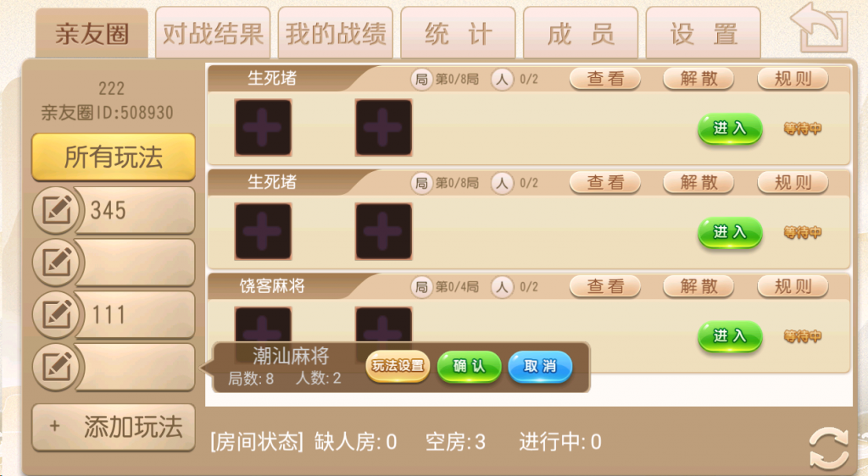Click 解散 on the 饶客麻将 room
The height and width of the screenshot is (476, 868).
(x=698, y=286)
